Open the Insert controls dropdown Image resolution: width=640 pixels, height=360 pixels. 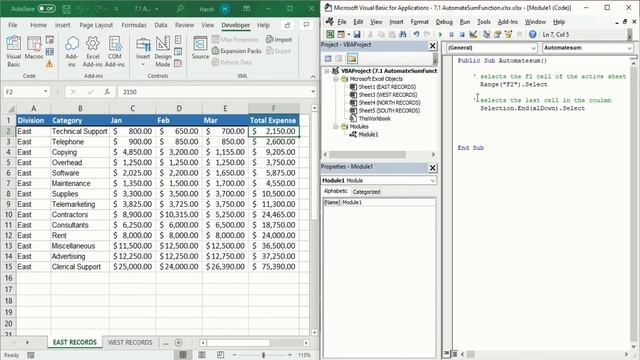[143, 51]
